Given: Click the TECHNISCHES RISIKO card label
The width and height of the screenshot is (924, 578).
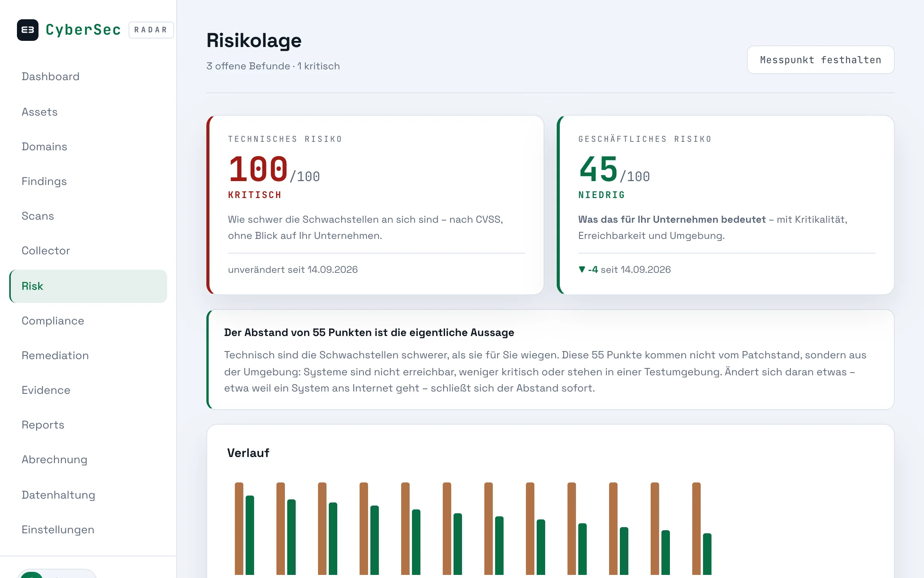Looking at the screenshot, I should click(x=285, y=139).
